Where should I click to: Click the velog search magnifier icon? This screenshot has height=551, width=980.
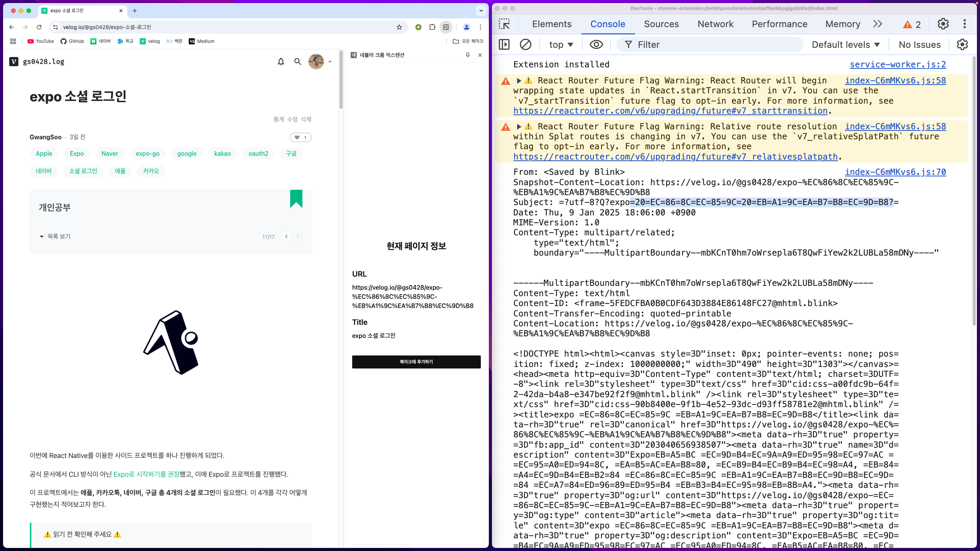pyautogui.click(x=297, y=62)
